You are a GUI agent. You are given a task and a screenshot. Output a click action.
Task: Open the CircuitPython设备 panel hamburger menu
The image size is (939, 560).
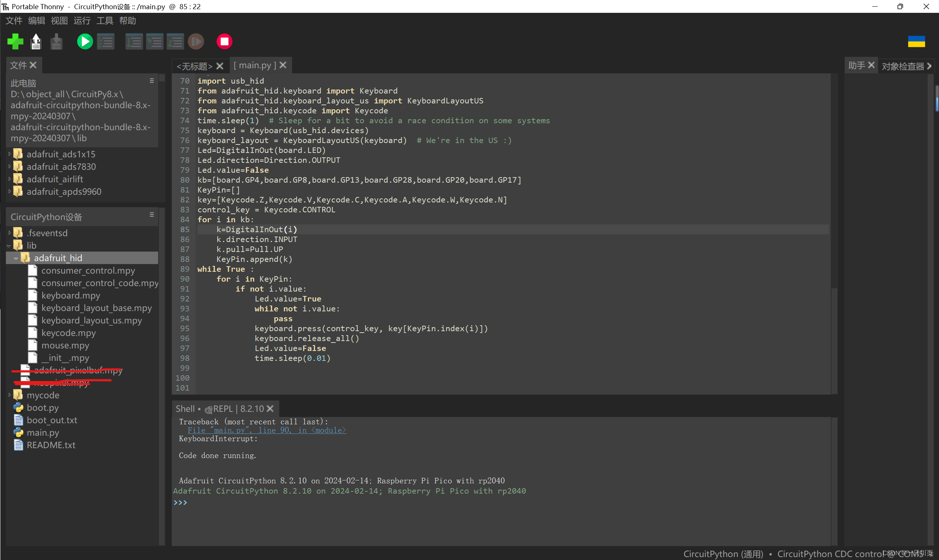[152, 215]
